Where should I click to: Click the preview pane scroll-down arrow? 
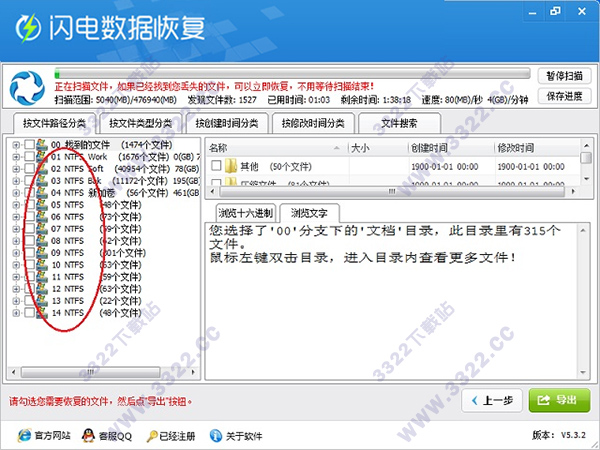click(x=583, y=372)
